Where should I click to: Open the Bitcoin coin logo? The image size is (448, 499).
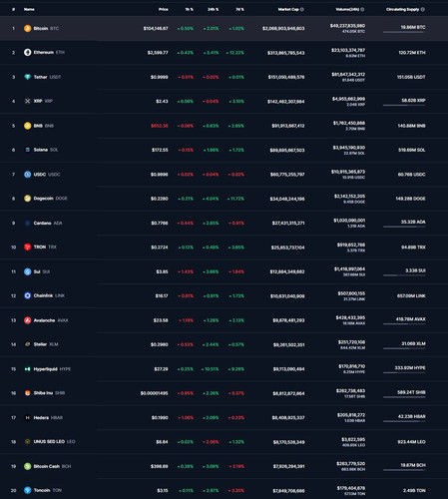[x=28, y=28]
